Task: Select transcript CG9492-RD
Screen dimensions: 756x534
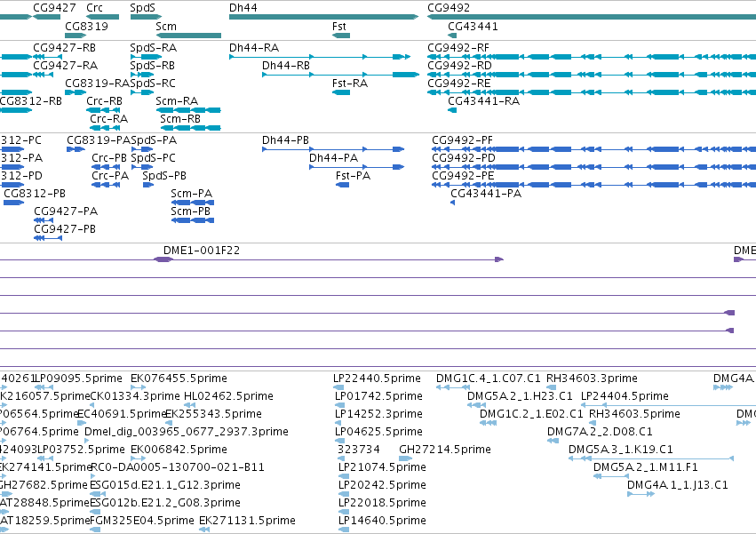Action: point(592,75)
